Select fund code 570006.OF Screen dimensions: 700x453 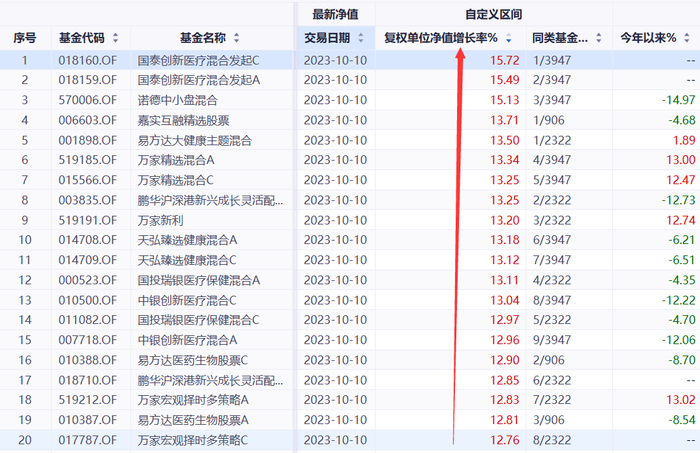[x=88, y=100]
